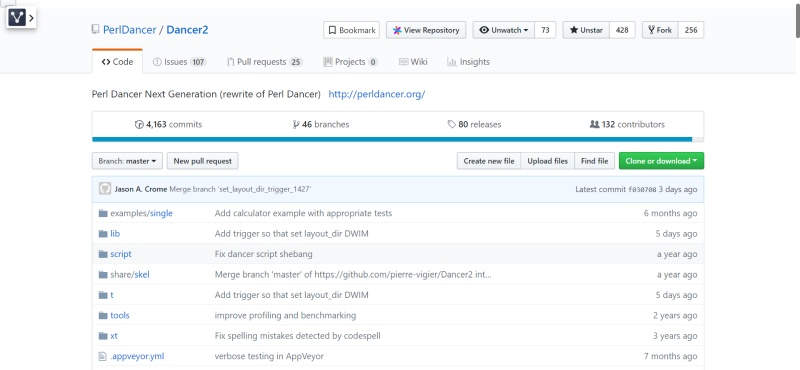
Task: View the 4,163 commits
Action: click(x=168, y=125)
